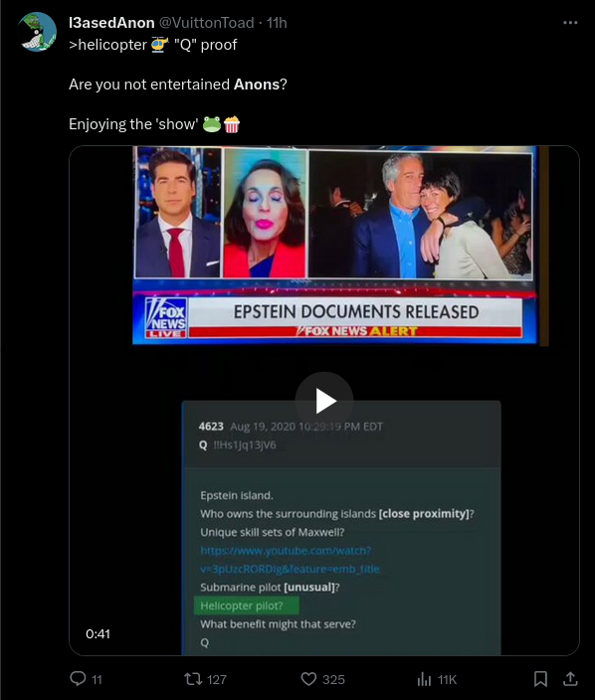Viewport: 595px width, 700px height.
Task: Open view analytics bar chart icon
Action: 424,679
